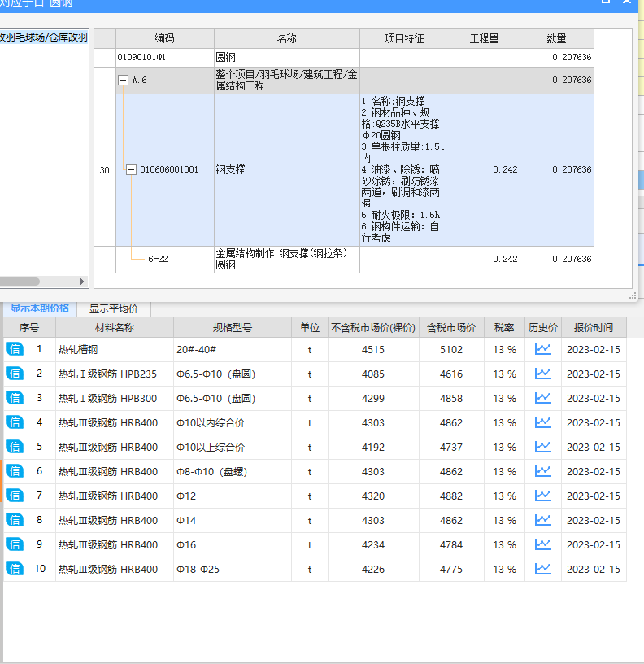
Task: Switch to 显示平均价 tab
Action: (x=114, y=308)
